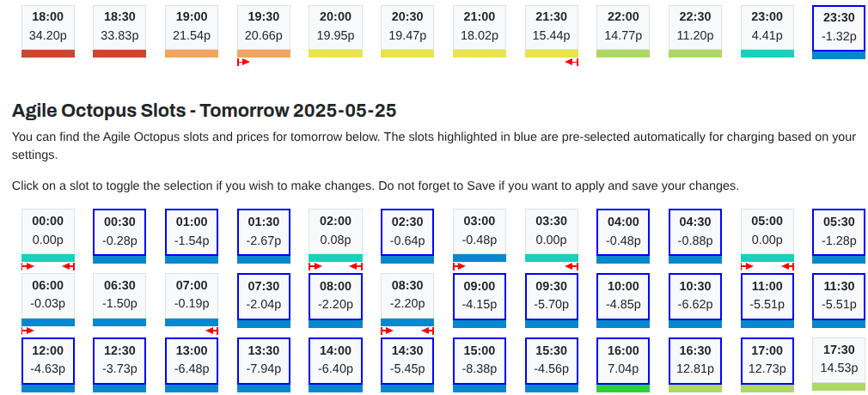Image resolution: width=868 pixels, height=395 pixels.
Task: Click the bright green bar under 16:00
Action: (x=623, y=388)
